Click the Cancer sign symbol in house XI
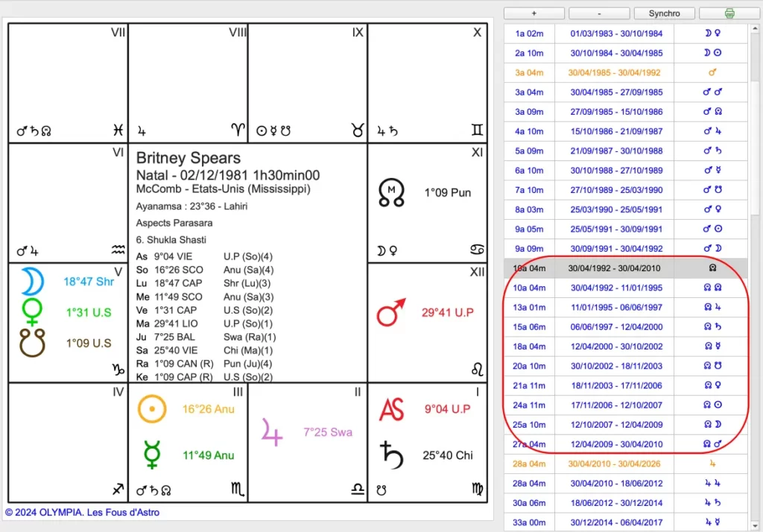Viewport: 763px width, 532px height. coord(477,249)
